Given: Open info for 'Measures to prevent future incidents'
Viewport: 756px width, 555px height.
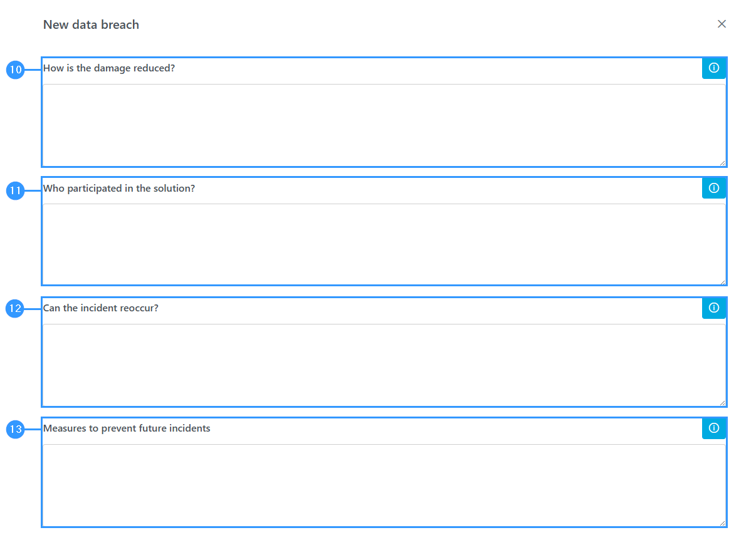Looking at the screenshot, I should (x=713, y=428).
